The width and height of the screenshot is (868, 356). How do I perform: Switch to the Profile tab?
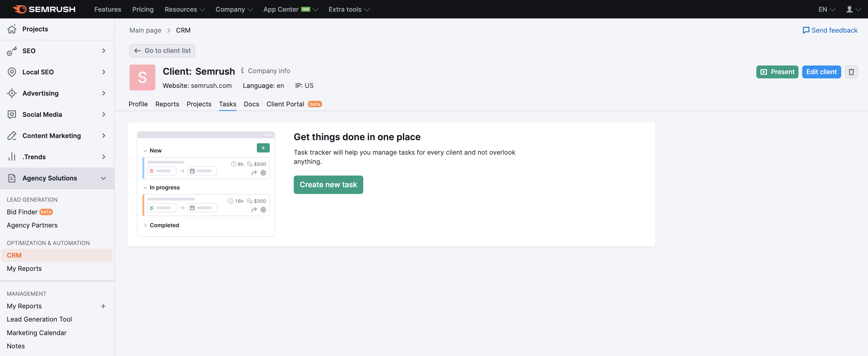coord(138,104)
